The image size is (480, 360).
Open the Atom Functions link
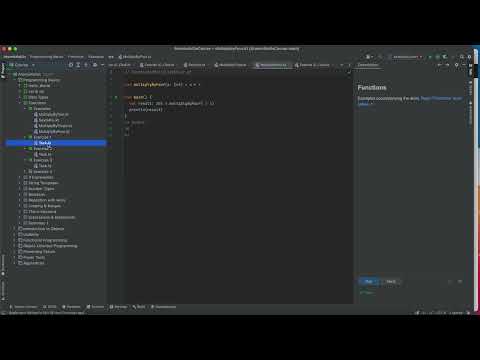(x=441, y=98)
